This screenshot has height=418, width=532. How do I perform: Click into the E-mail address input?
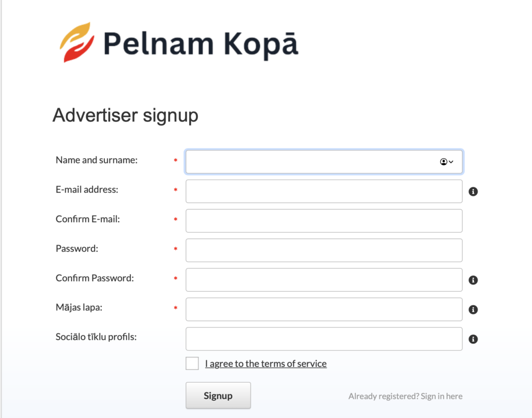click(324, 192)
